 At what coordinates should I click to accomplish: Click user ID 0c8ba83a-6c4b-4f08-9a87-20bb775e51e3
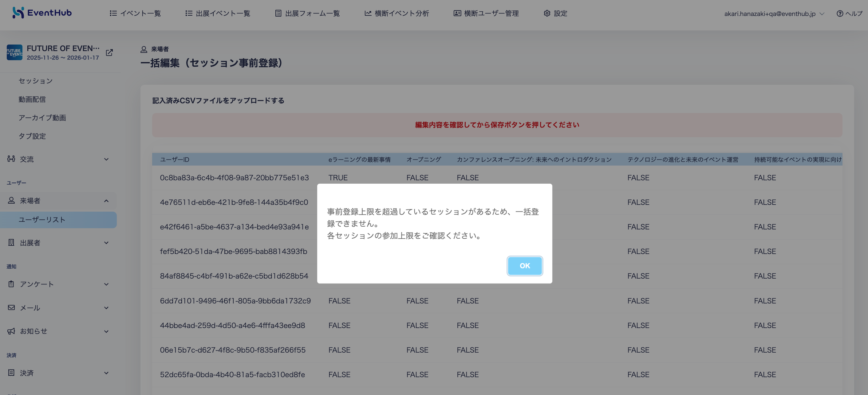click(x=234, y=178)
